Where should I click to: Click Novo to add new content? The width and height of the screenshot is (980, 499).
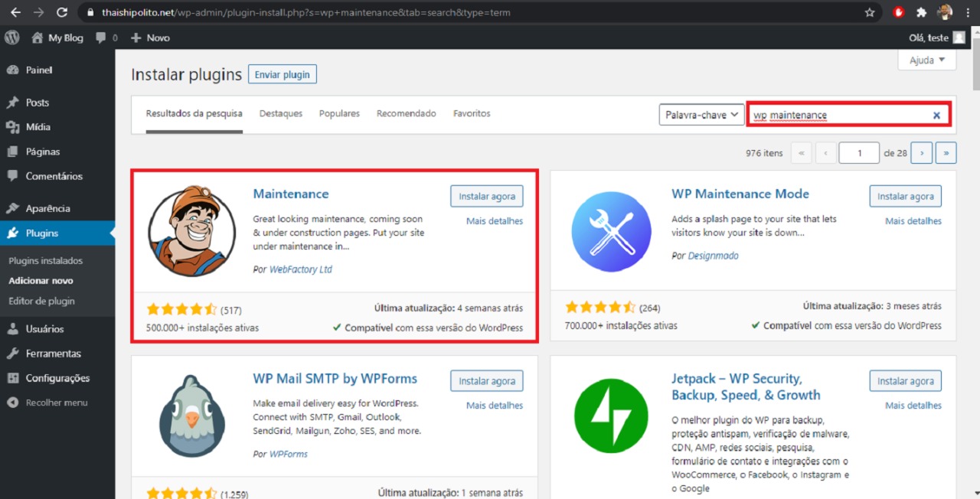click(x=150, y=38)
